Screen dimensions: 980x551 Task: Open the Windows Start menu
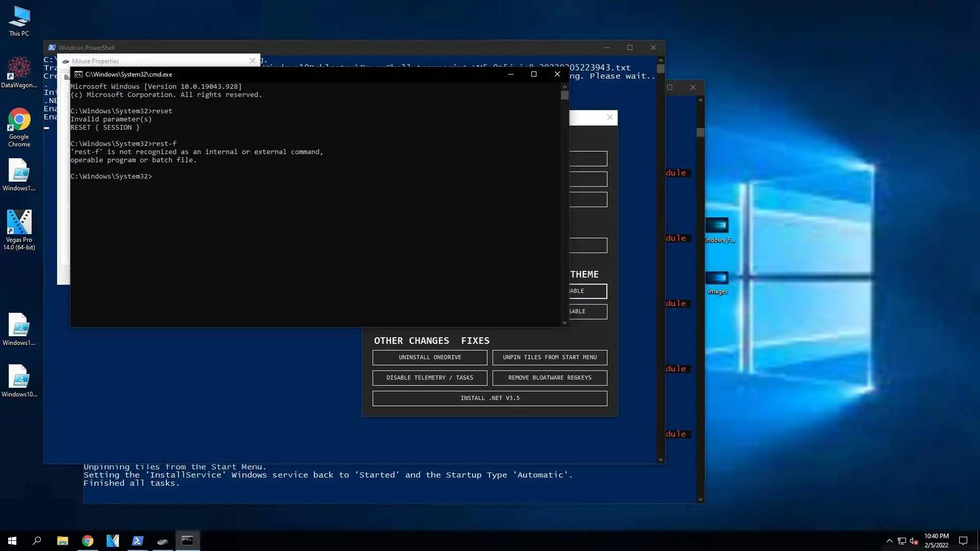pos(12,541)
